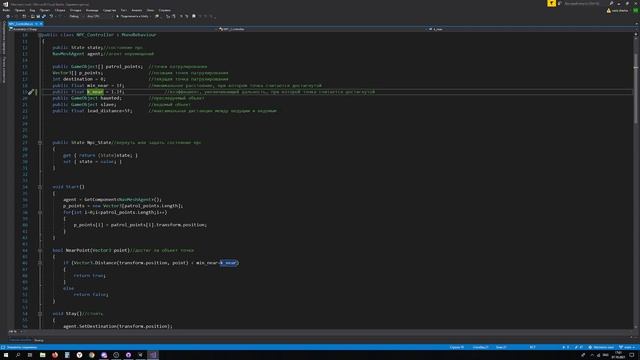Collapse the for loop block in Start
Image resolution: width=640 pixels, height=360 pixels.
click(x=40, y=212)
